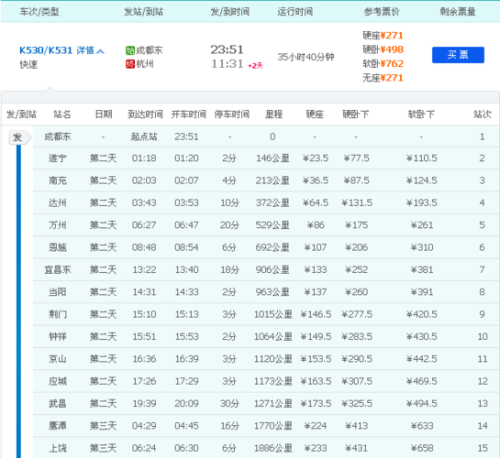500x458 pixels.
Task: Click the 10分 stop duration for 达州
Action: tap(230, 203)
